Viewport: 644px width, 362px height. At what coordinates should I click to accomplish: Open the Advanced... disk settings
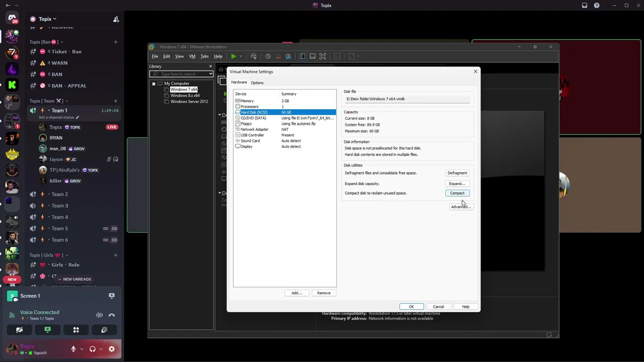tap(461, 207)
